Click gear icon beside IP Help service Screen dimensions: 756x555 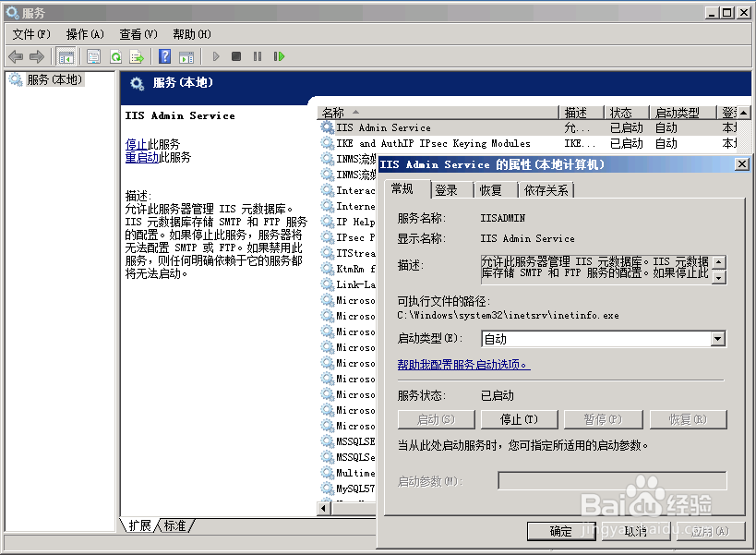328,222
